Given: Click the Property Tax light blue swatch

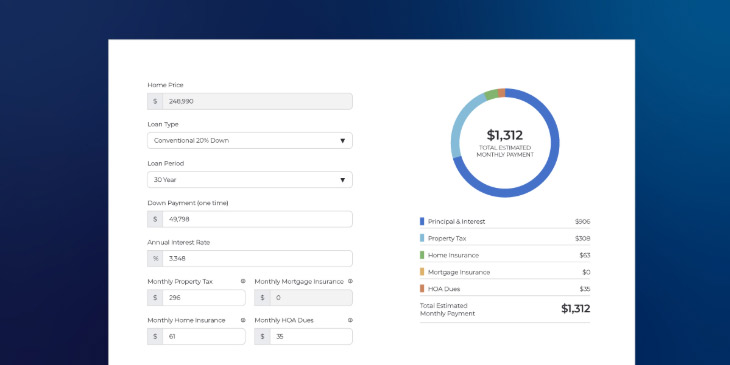Looking at the screenshot, I should coord(422,238).
